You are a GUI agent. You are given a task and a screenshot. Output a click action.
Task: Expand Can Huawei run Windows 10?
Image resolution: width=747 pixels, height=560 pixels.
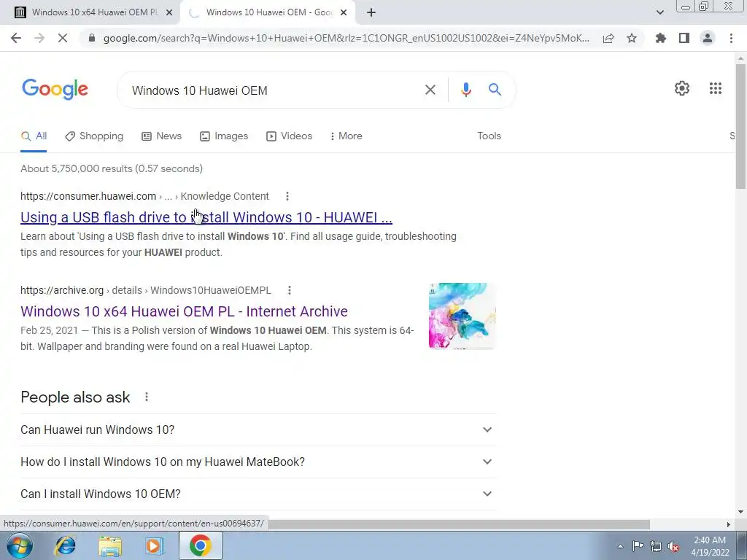258,429
